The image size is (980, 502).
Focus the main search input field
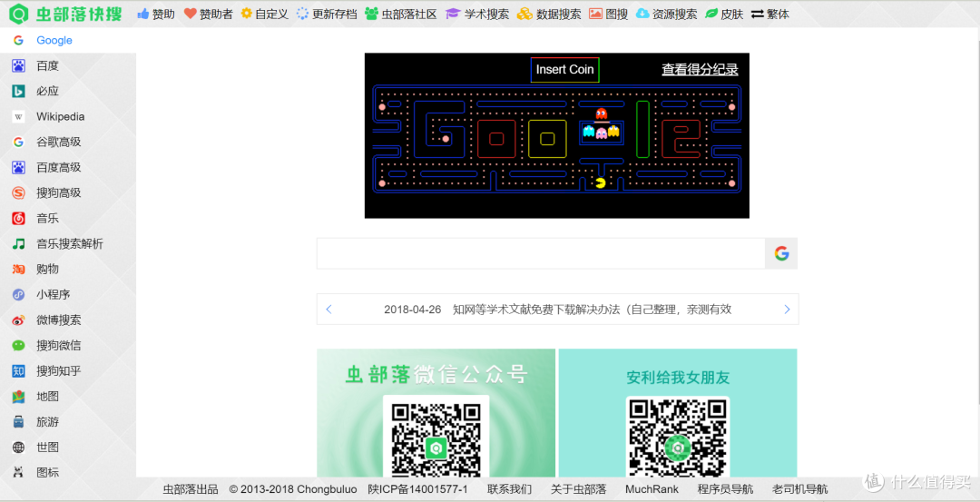(541, 253)
